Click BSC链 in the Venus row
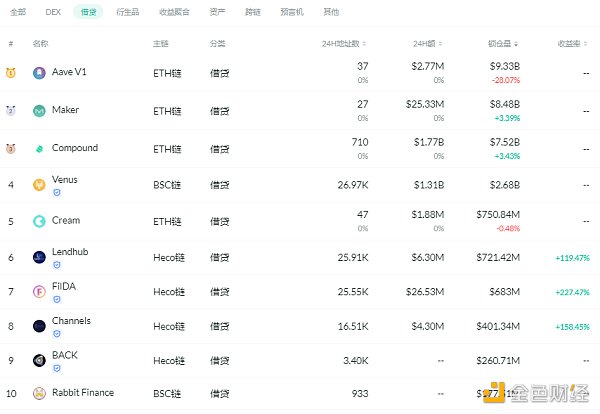The width and height of the screenshot is (600, 414). click(167, 185)
